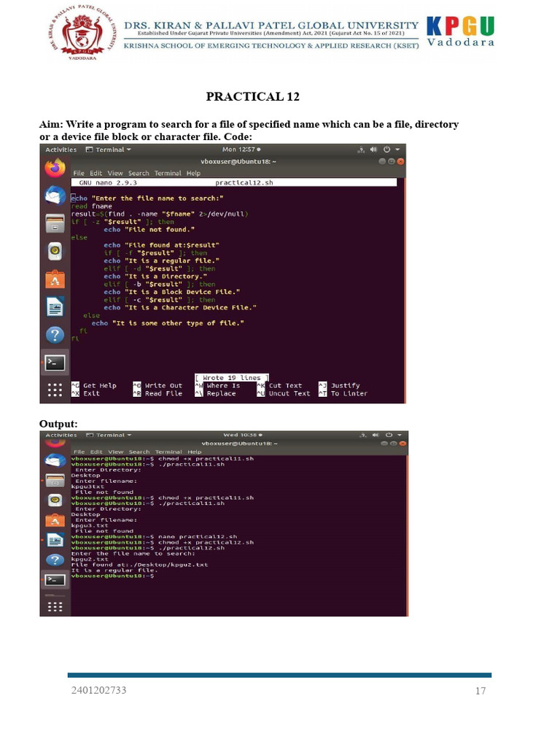Click the 'Exit' nano shortcut

pyautogui.click(x=86, y=393)
